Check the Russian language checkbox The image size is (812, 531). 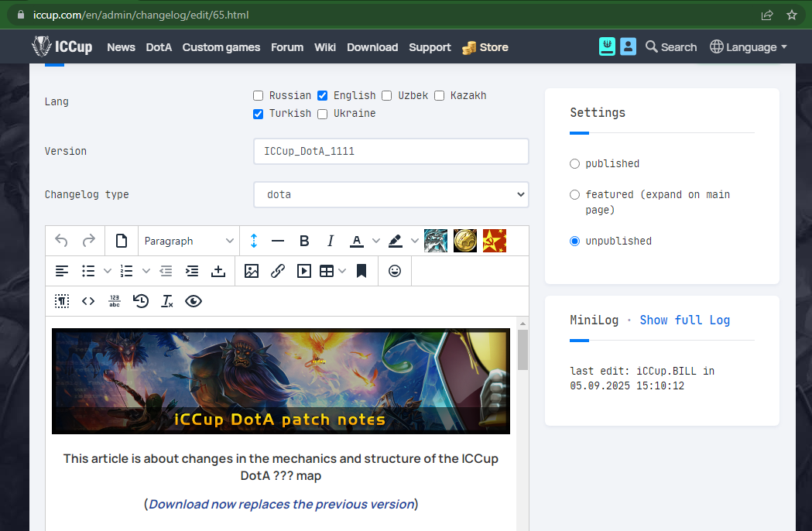pyautogui.click(x=259, y=96)
